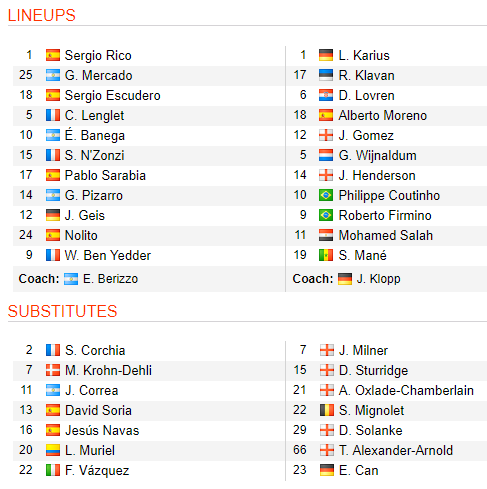Click the Colombia flag beside L. Muriel
Image resolution: width=487 pixels, height=489 pixels.
click(x=53, y=450)
